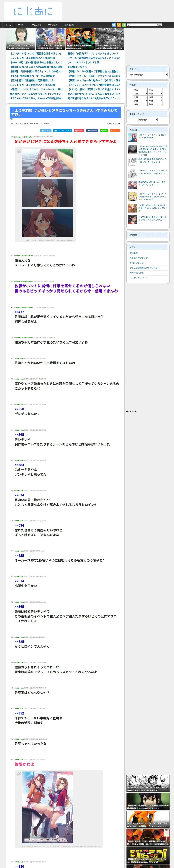The width and height of the screenshot is (174, 868).
Task: Open ラノベ感想 navigation item
Action: pyautogui.click(x=69, y=25)
